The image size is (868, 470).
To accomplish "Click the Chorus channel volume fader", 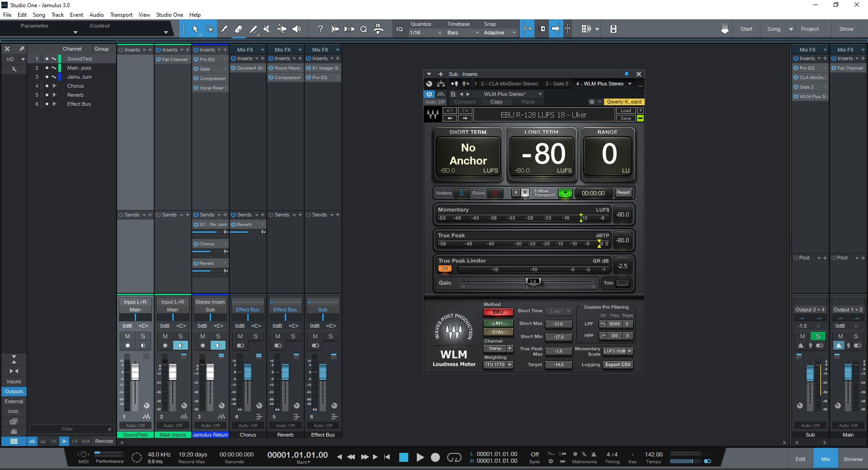I will click(248, 372).
